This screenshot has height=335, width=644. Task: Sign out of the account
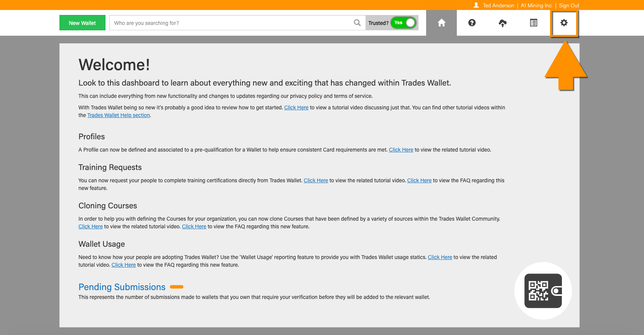569,5
